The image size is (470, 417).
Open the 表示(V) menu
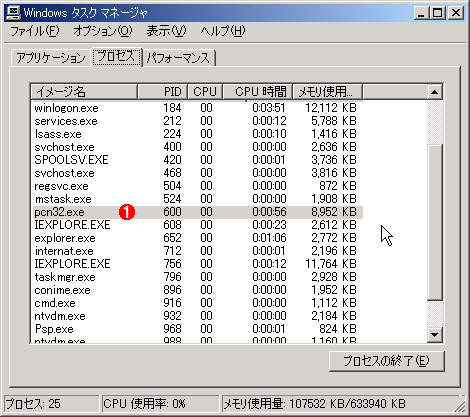pos(166,31)
